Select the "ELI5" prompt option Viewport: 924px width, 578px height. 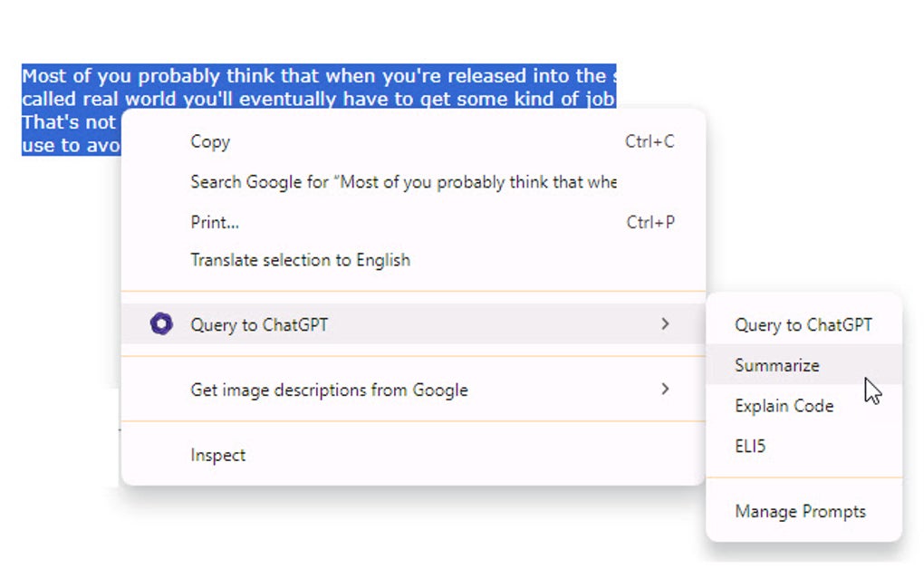(751, 446)
